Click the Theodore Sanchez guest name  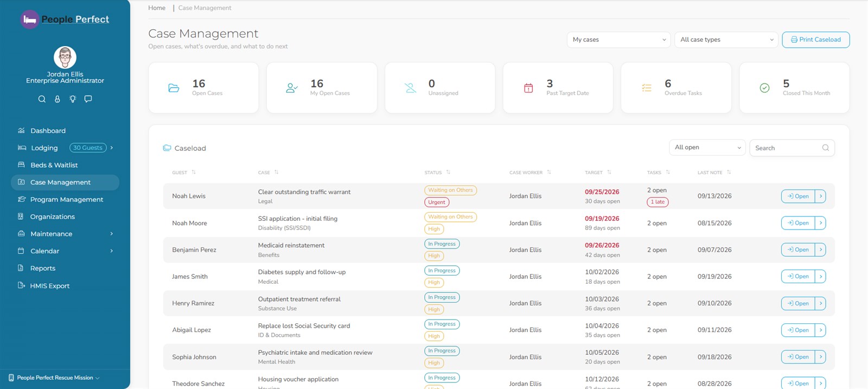point(198,384)
